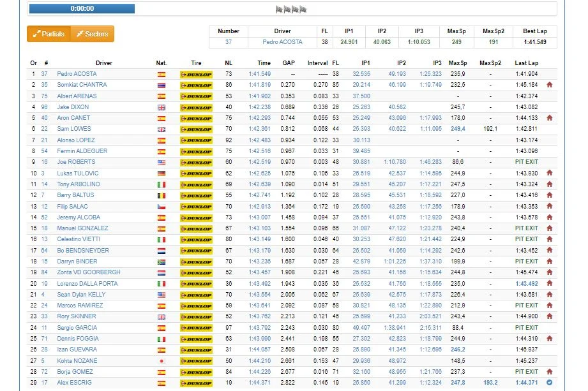Viewport: 588px width, 391px height.
Task: Switch to the Partials view
Action: [49, 34]
